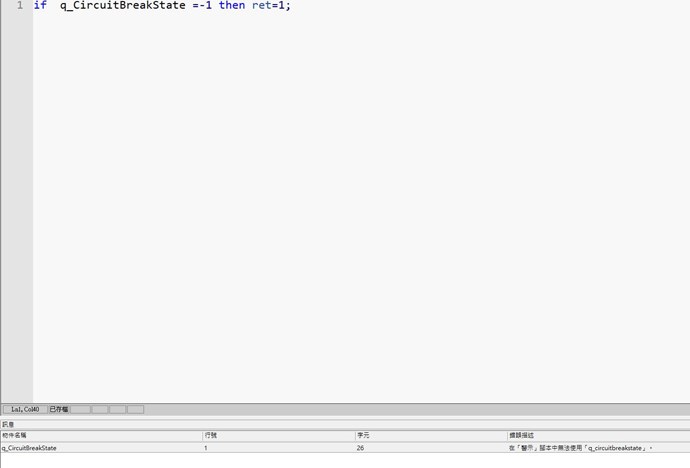Click the "if" keyword in the code
The height and width of the screenshot is (468, 690).
tap(40, 6)
